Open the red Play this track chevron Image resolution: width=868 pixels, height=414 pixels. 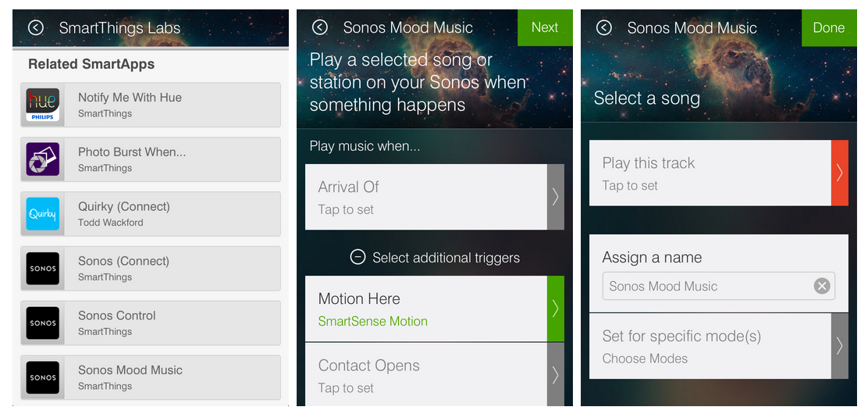(x=840, y=173)
